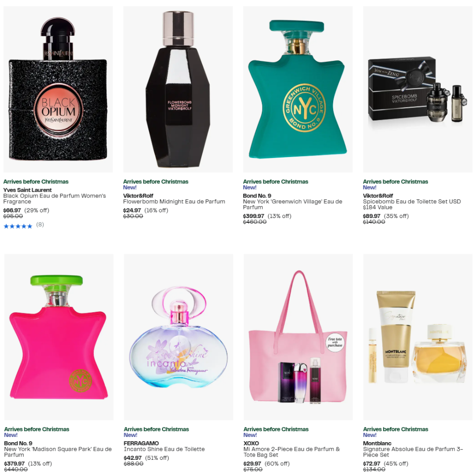Select Spicebomb Eau de Toilette Set title
The height and width of the screenshot is (476, 476).
[412, 204]
